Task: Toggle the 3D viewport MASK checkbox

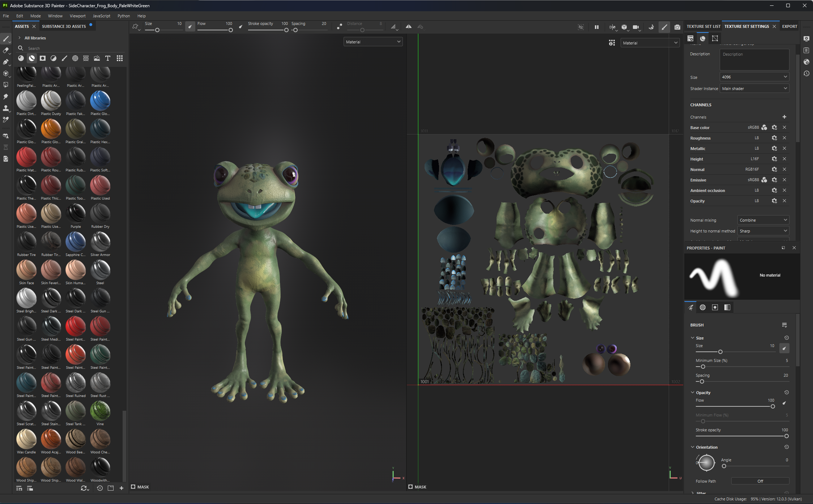Action: pyautogui.click(x=133, y=487)
